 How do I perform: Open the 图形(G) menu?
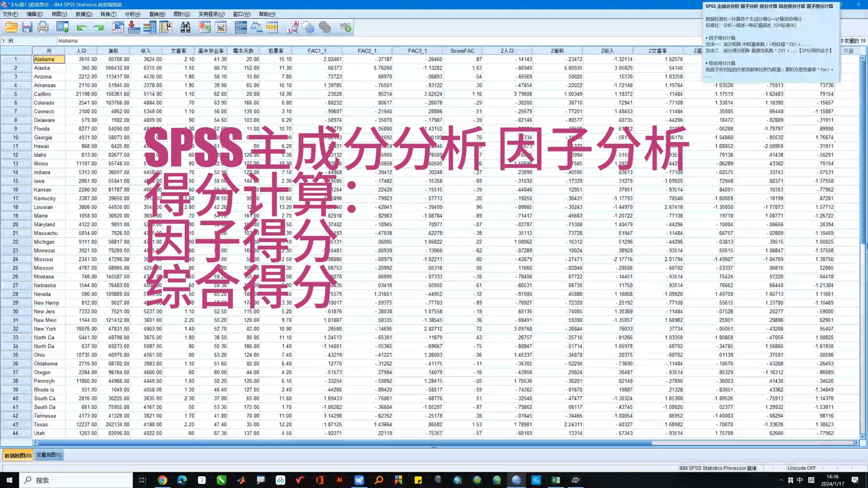pyautogui.click(x=182, y=14)
